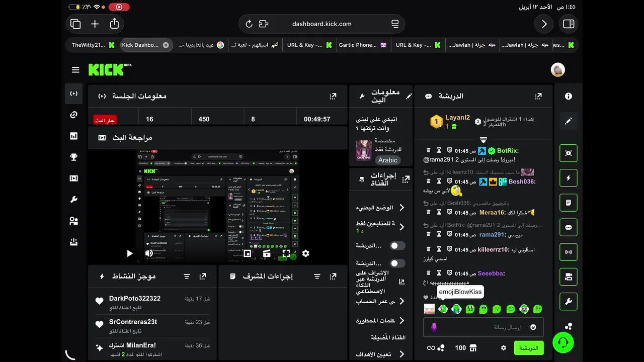
Task: Switch to Gartic Phone browser tab
Action: point(363,45)
